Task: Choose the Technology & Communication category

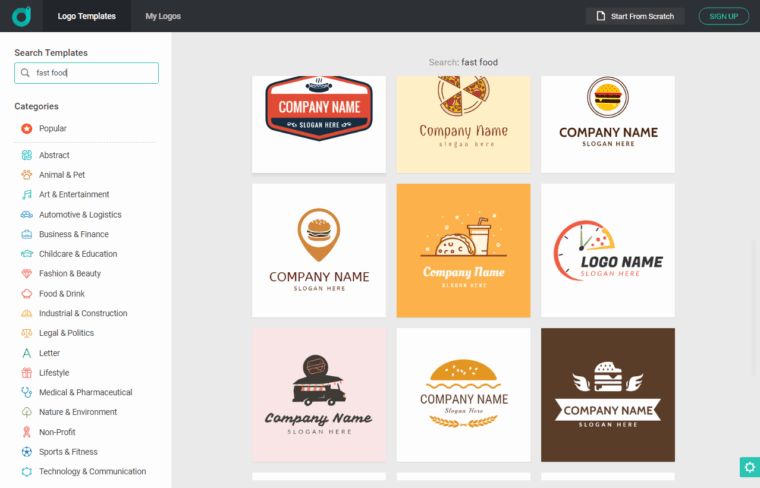Action: click(x=92, y=471)
